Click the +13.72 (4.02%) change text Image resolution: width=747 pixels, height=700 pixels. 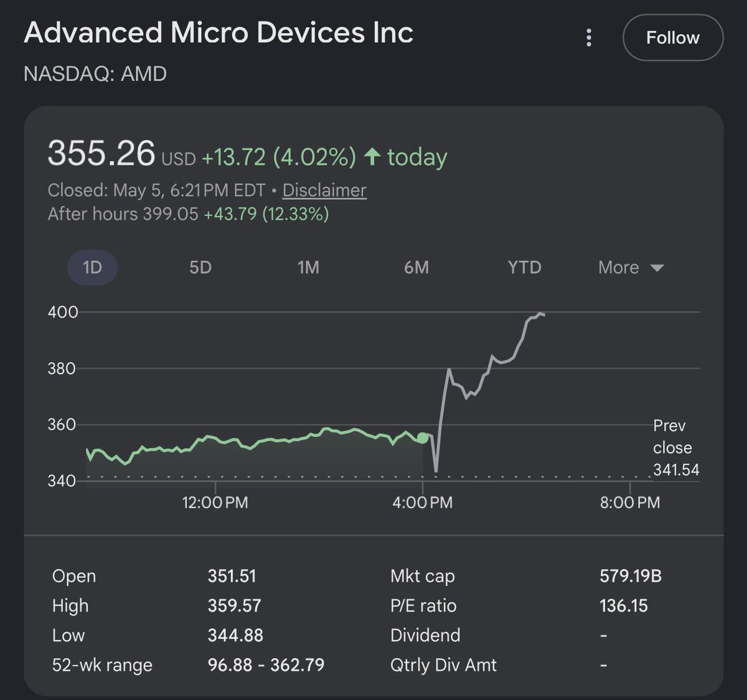pyautogui.click(x=279, y=157)
